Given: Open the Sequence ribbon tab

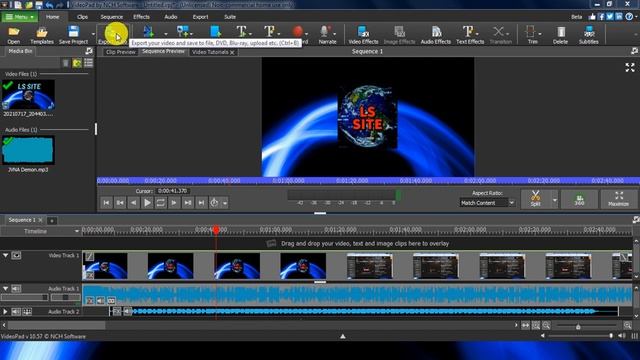Looking at the screenshot, I should coord(111,17).
